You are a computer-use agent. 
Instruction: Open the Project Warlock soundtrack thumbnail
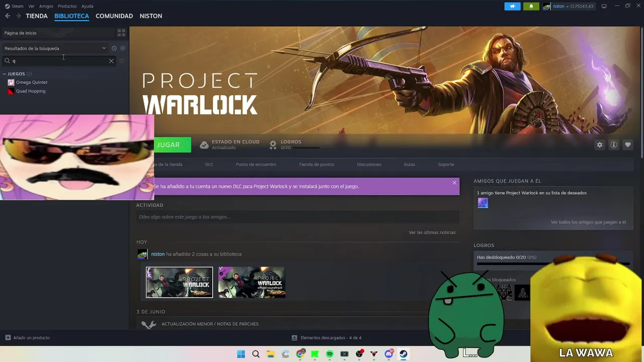point(252,283)
